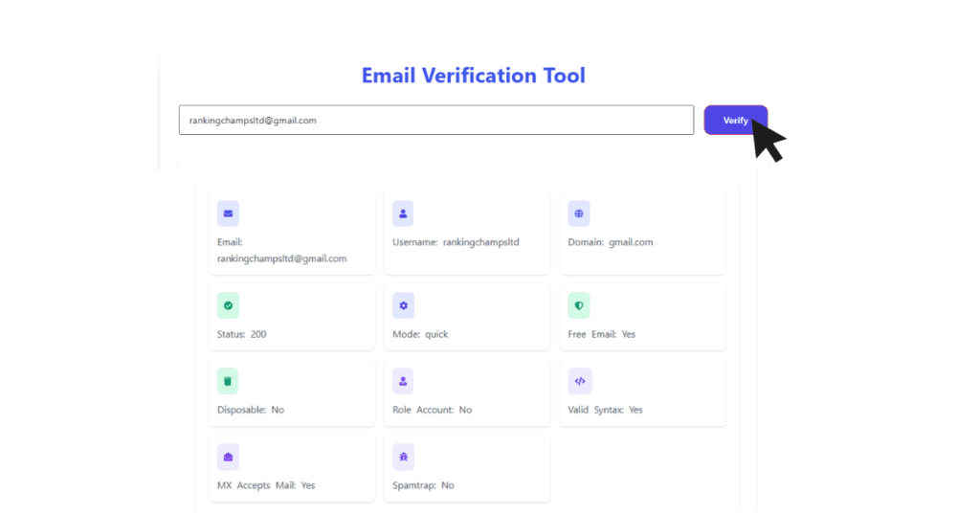The image size is (980, 515).
Task: Click the person icon above Role Account
Action: (x=403, y=381)
